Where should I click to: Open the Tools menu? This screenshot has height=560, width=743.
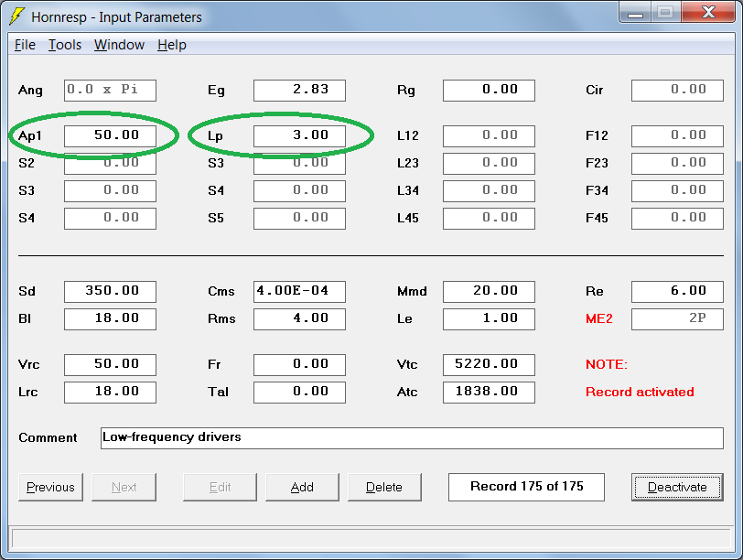pos(65,45)
